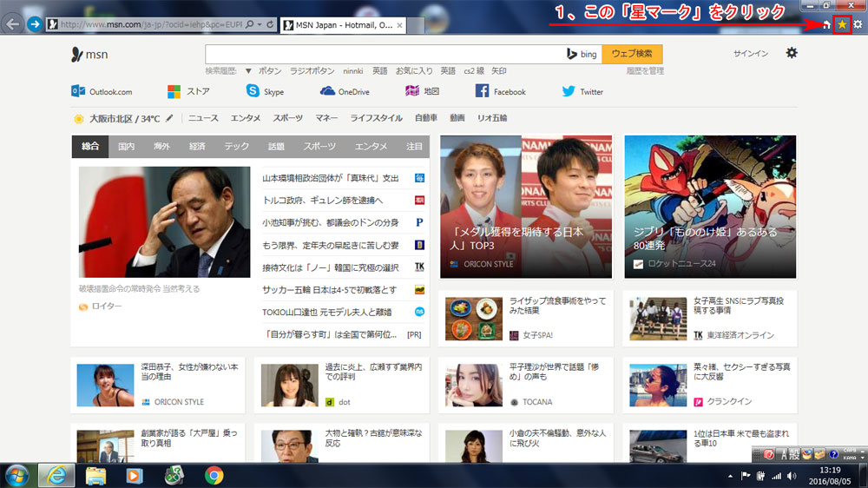Viewport: 868px width, 488px height.
Task: Open the Outlook.com shortcut icon
Action: pos(78,91)
